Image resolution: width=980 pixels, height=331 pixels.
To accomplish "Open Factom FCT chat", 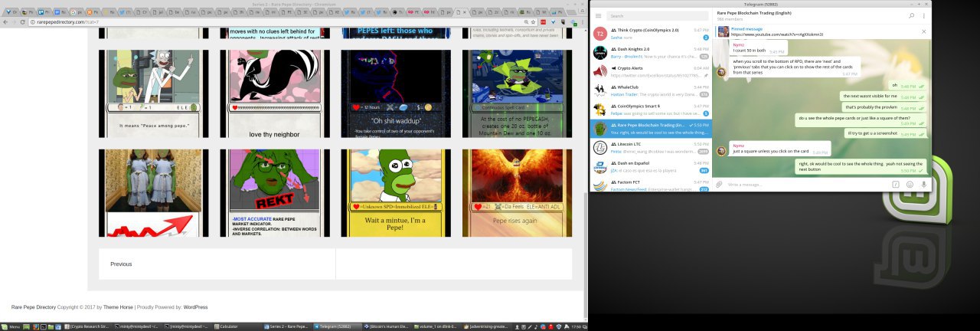I will 650,185.
